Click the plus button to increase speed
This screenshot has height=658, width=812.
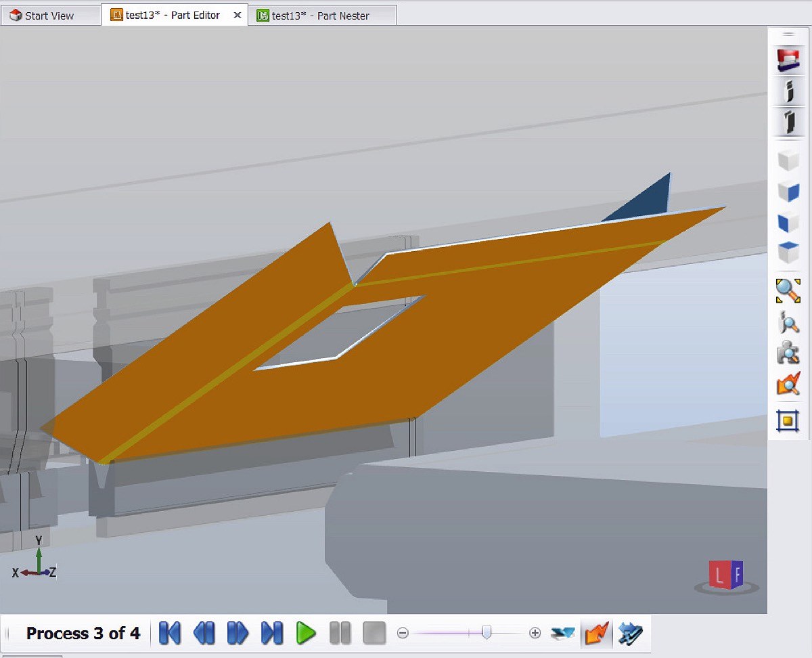[x=535, y=634]
